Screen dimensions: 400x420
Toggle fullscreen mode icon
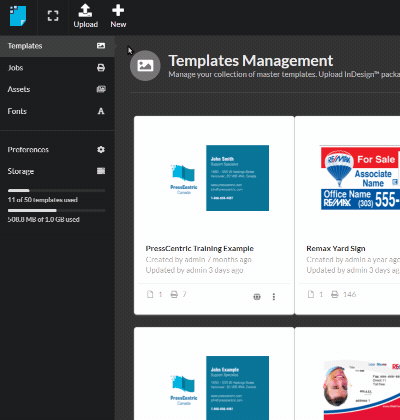coord(53,16)
